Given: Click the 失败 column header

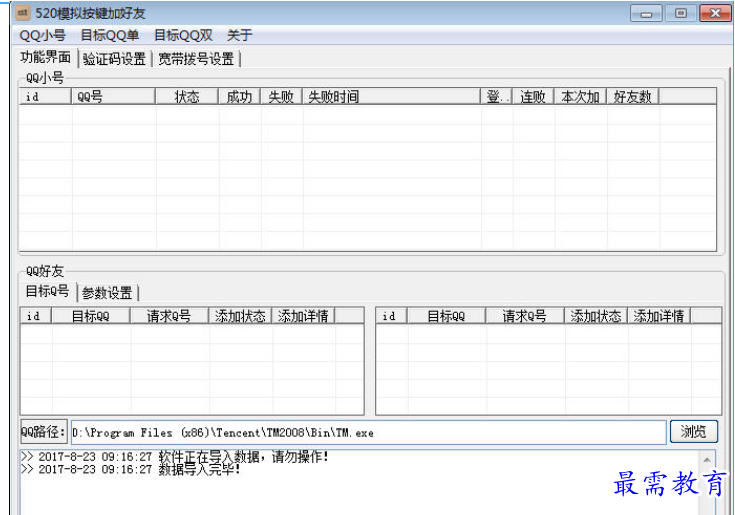Looking at the screenshot, I should point(281,97).
